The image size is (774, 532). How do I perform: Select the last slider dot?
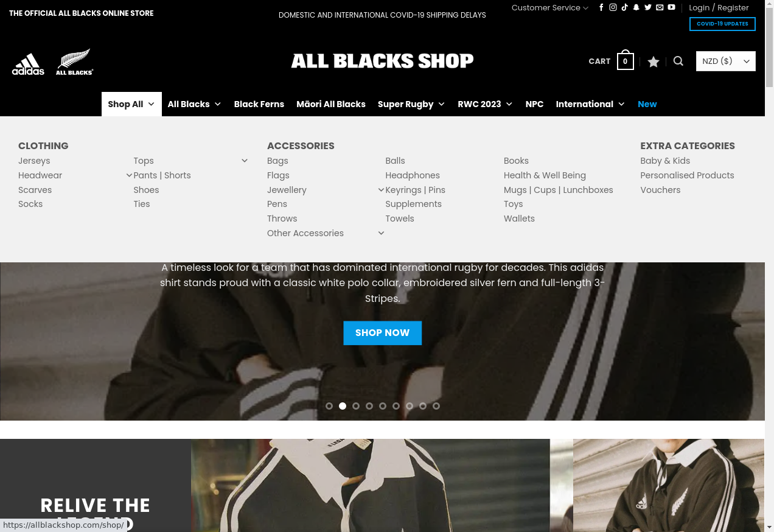436,406
